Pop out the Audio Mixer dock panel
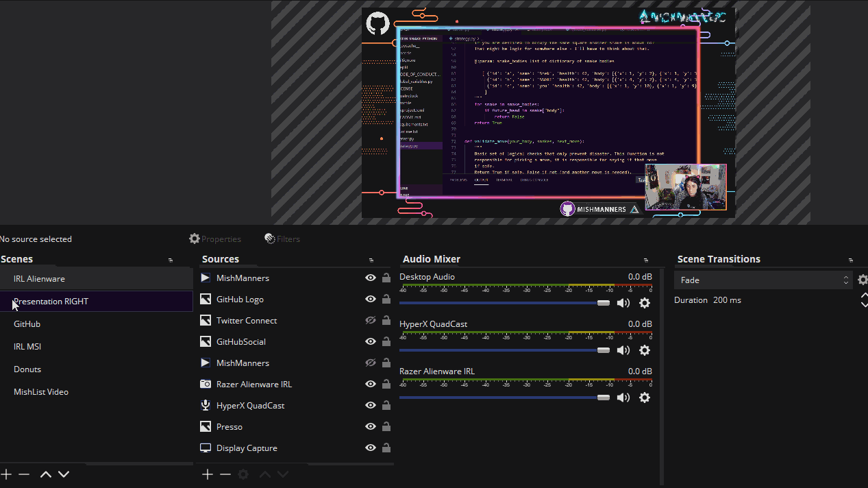 point(645,260)
